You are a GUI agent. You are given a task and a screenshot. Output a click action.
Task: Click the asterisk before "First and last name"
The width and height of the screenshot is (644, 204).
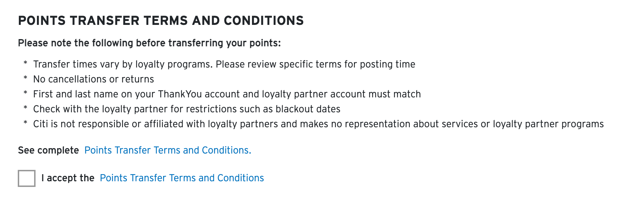25,93
